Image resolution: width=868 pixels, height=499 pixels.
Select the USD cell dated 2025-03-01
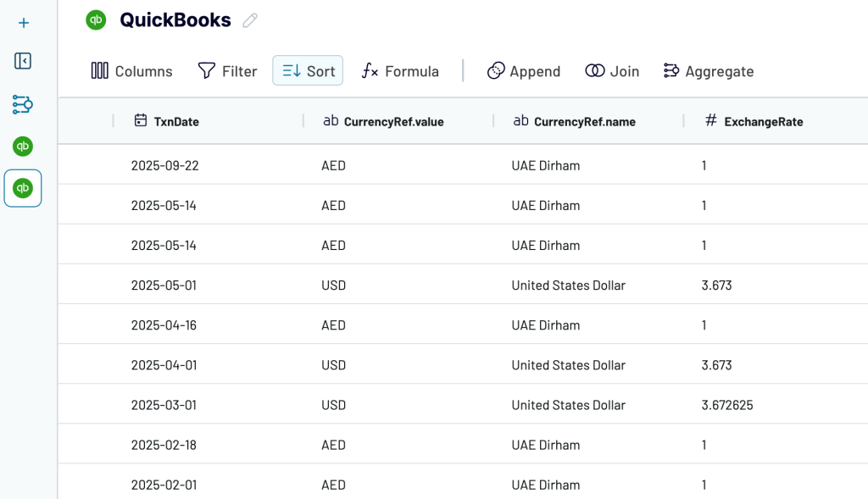click(x=333, y=404)
